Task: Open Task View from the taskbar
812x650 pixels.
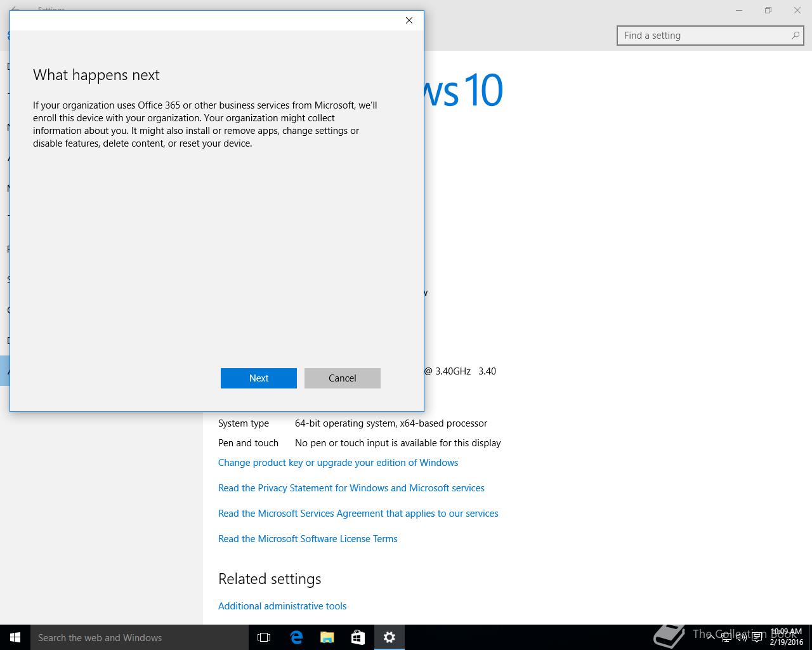Action: pyautogui.click(x=264, y=637)
